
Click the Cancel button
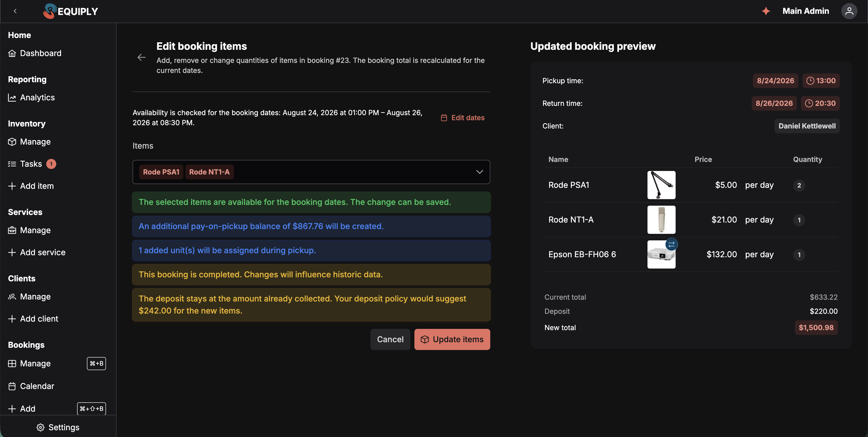coord(390,339)
